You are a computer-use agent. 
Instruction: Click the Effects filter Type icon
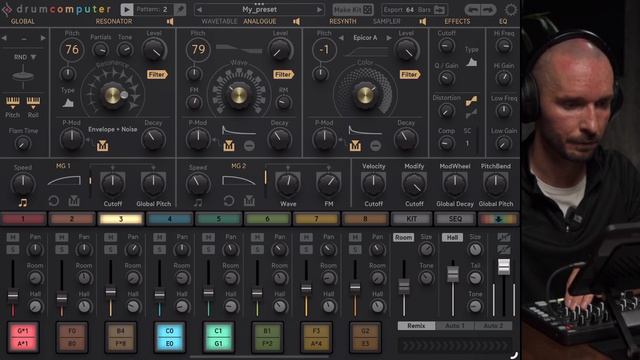point(472,62)
